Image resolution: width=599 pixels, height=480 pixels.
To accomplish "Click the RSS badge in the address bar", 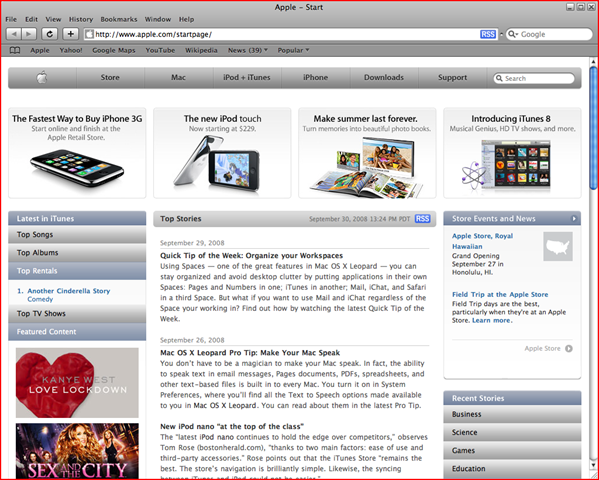I will point(488,34).
